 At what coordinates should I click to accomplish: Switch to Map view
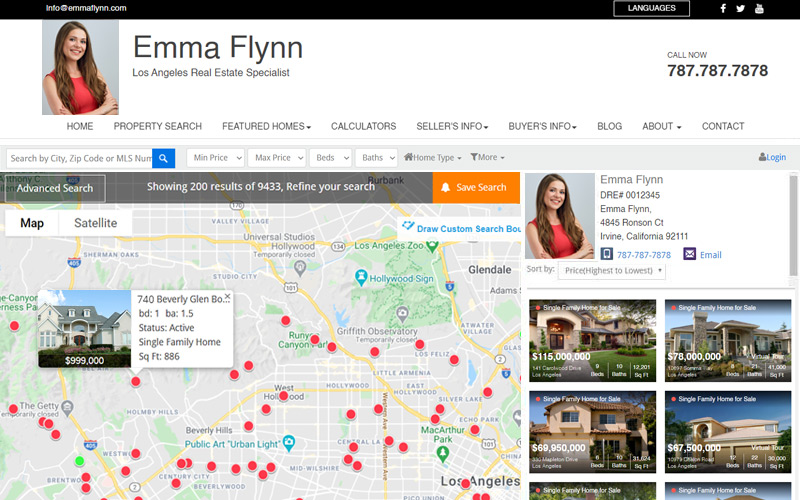click(32, 223)
